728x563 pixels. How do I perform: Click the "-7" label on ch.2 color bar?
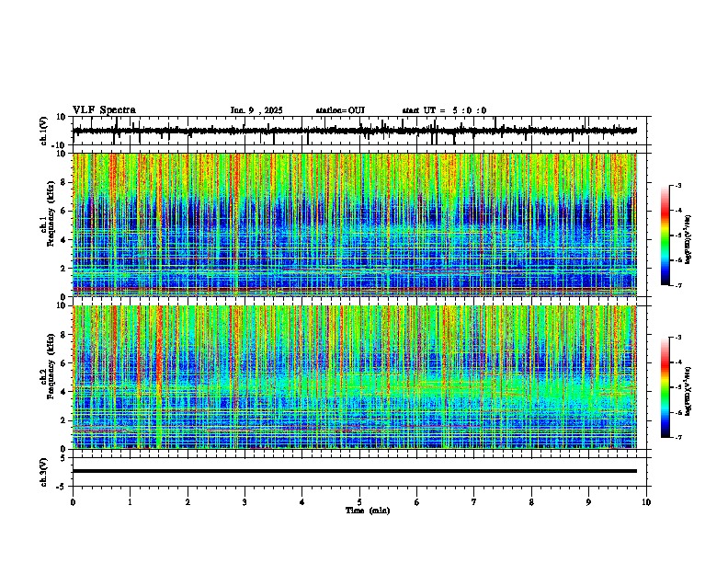pos(678,438)
